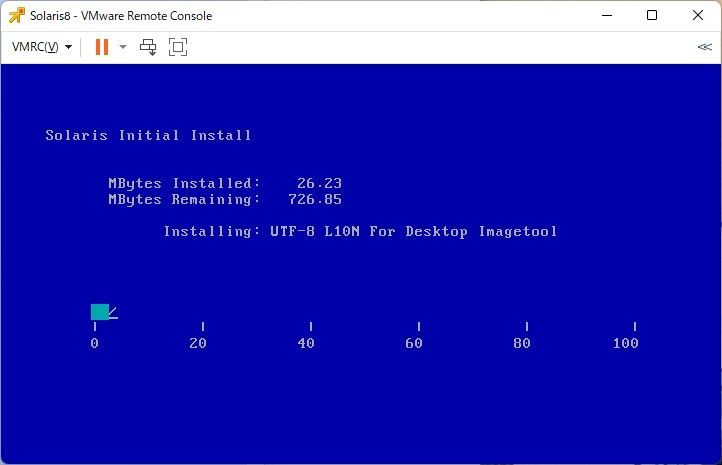Viewport: 722px width, 465px height.
Task: Click the 40 mark on progress scale
Action: [x=306, y=343]
